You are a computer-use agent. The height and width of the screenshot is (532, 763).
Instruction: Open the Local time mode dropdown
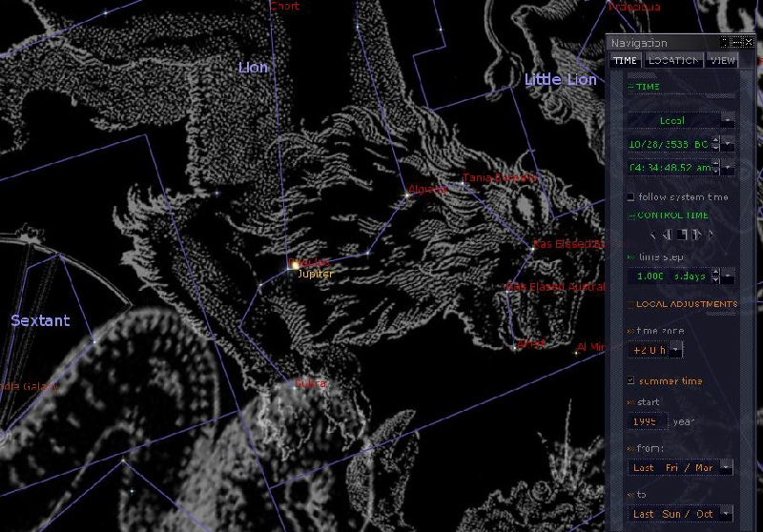[x=728, y=120]
